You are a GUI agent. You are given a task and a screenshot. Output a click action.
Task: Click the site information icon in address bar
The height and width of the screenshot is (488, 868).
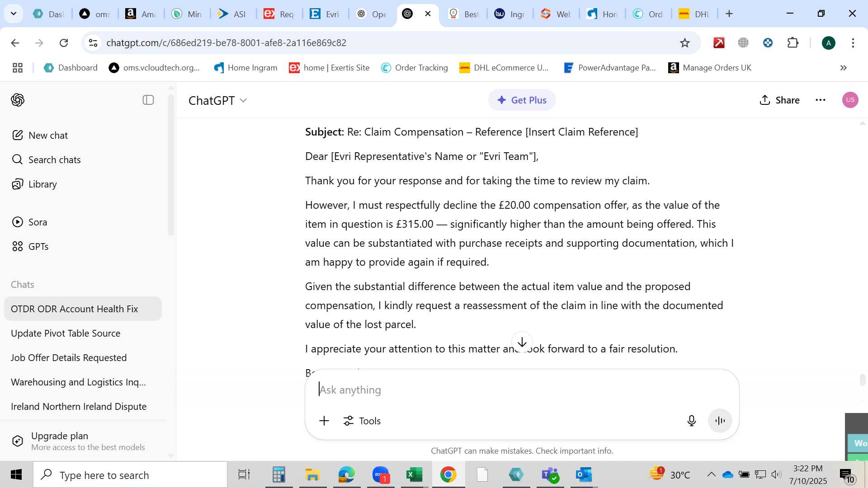coord(93,42)
